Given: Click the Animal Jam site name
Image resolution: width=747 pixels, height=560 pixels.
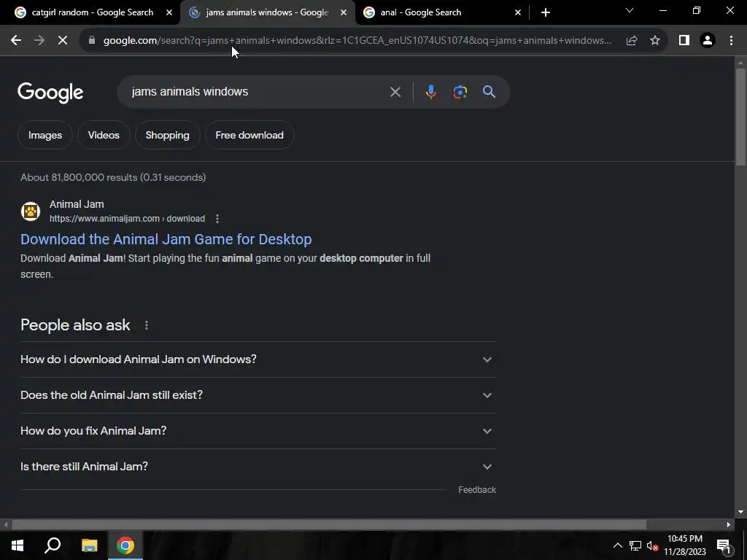Looking at the screenshot, I should [x=77, y=204].
